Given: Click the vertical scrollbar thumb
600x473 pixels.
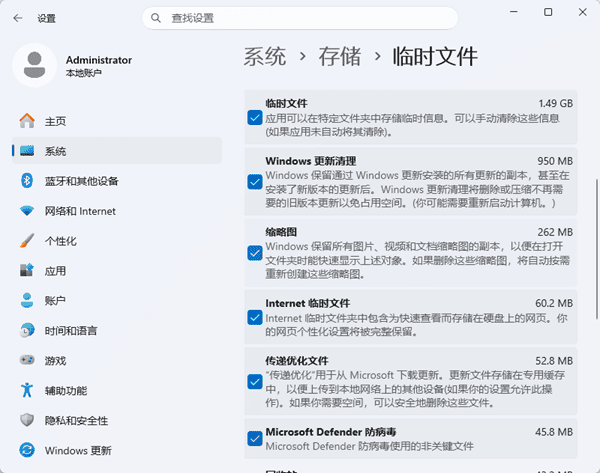Looking at the screenshot, I should tap(597, 249).
